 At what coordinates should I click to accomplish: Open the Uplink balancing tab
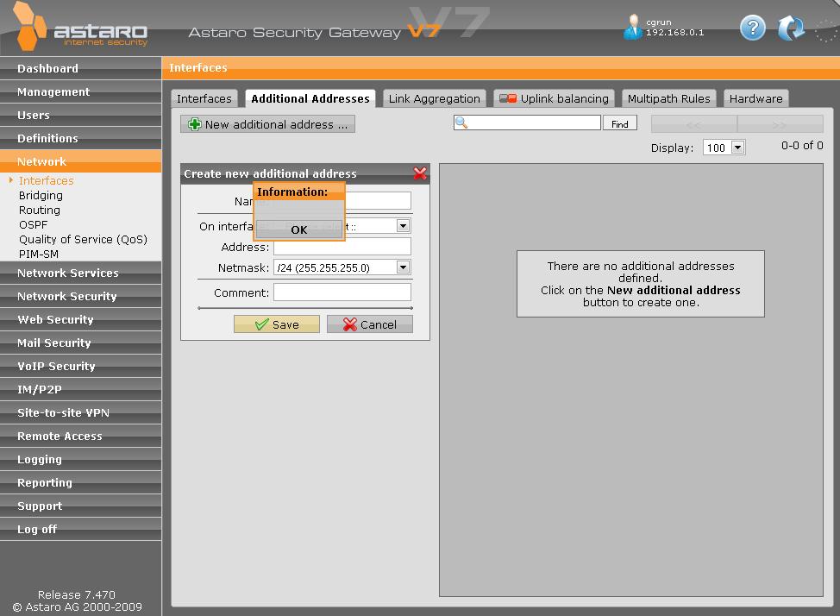pyautogui.click(x=554, y=98)
